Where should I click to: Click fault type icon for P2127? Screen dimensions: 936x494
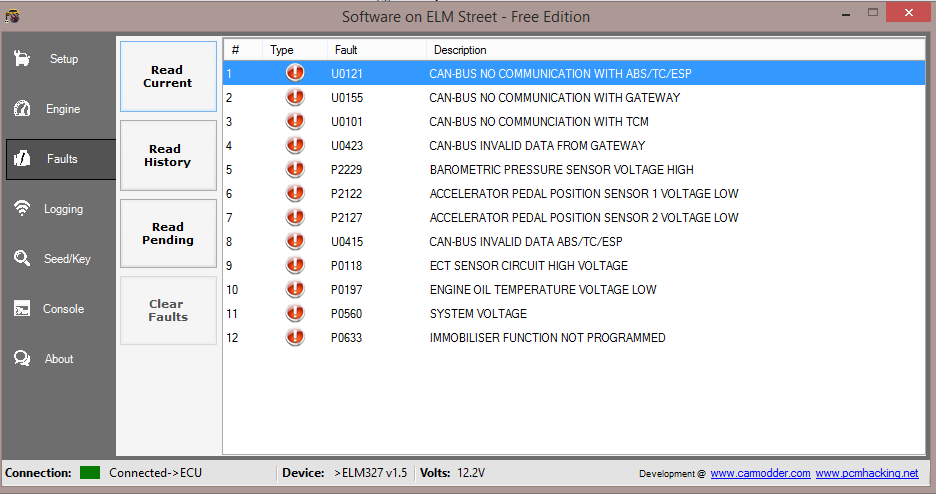coord(295,217)
